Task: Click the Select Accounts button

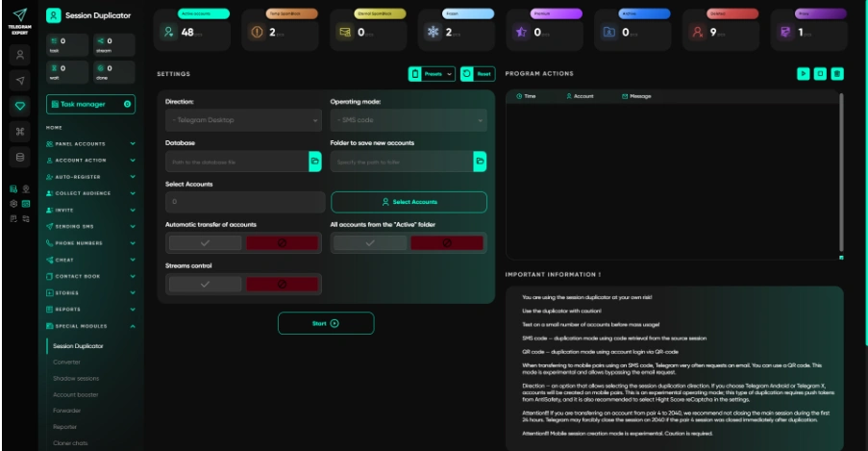Action: tap(409, 202)
